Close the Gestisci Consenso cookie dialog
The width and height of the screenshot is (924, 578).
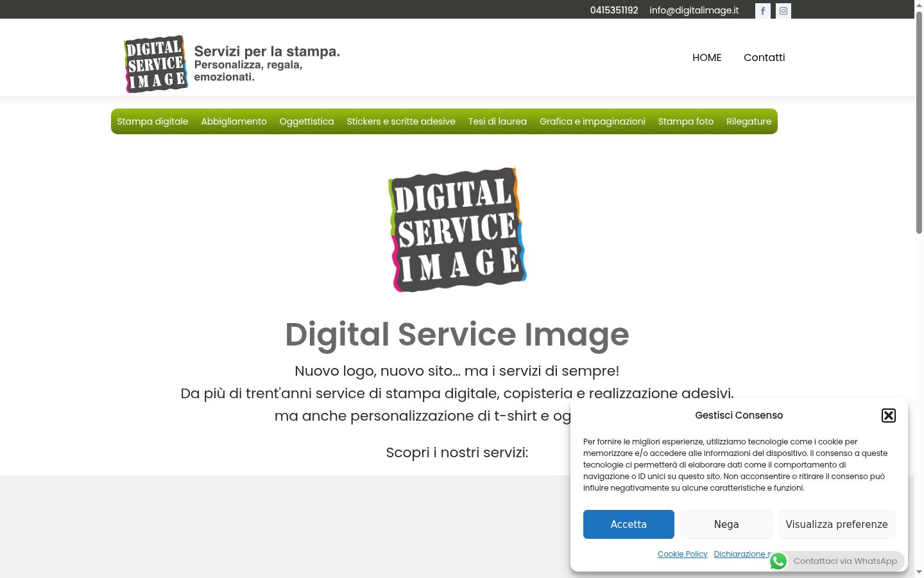(889, 416)
